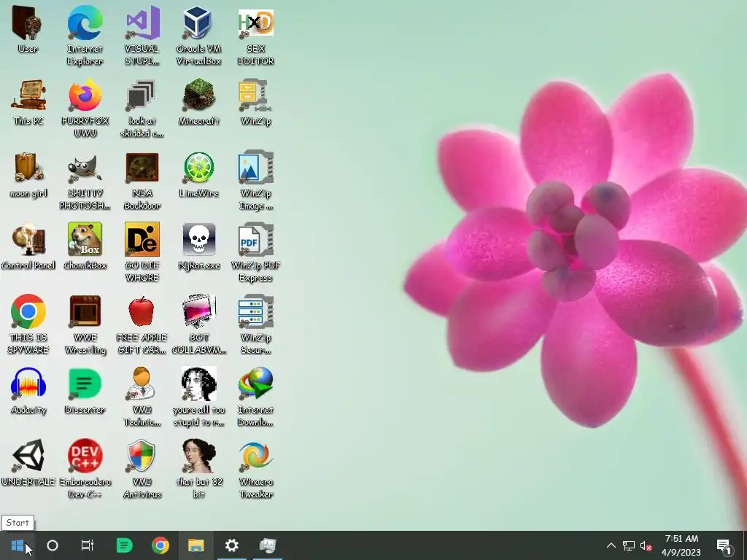Open the WinZip PDF Express shortcut
The height and width of the screenshot is (560, 747).
[256, 239]
